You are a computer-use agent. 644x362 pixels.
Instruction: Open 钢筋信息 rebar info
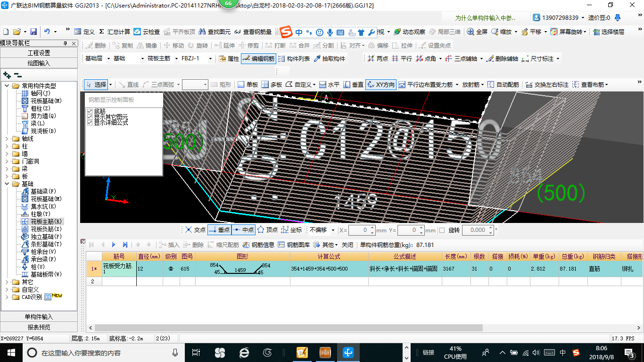tap(259, 245)
